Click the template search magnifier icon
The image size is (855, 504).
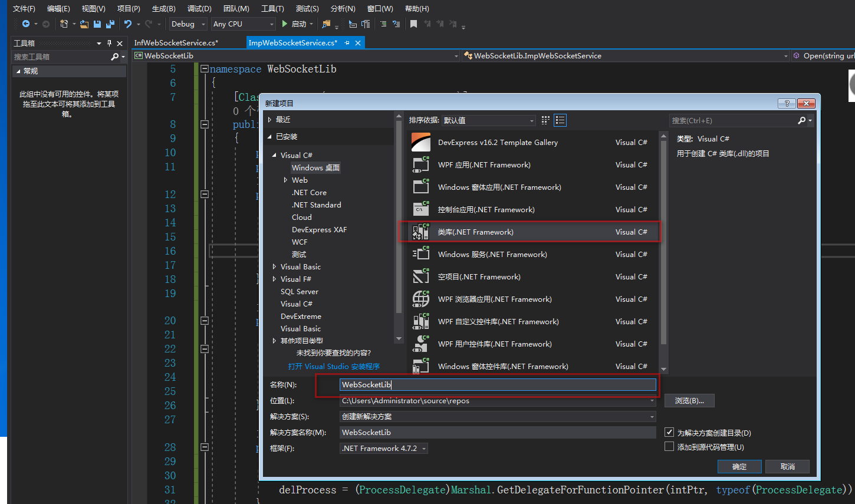(x=801, y=120)
